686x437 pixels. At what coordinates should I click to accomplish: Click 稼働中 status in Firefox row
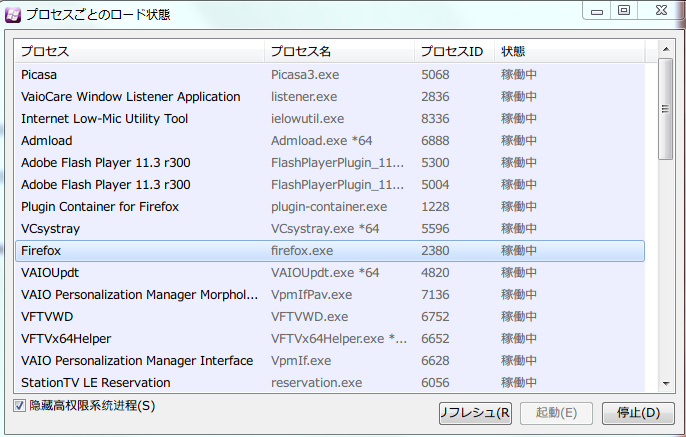519,251
